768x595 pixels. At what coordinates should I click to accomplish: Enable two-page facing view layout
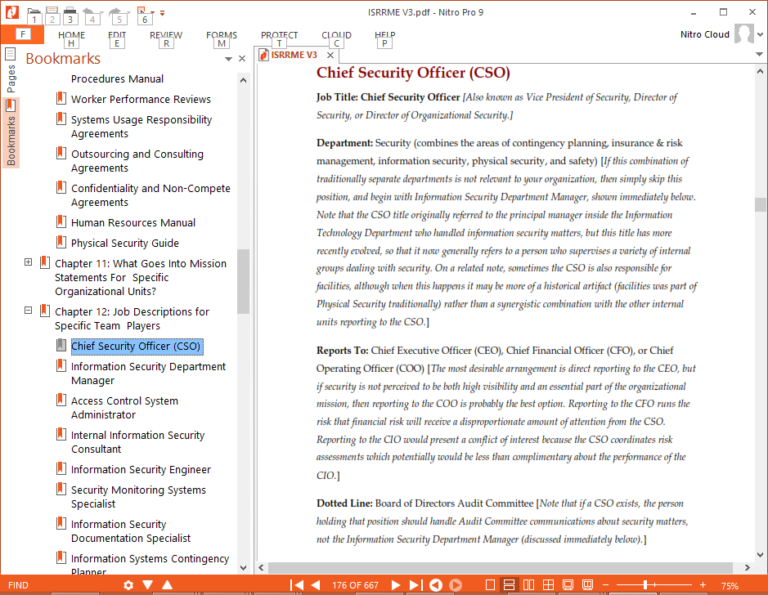[528, 585]
